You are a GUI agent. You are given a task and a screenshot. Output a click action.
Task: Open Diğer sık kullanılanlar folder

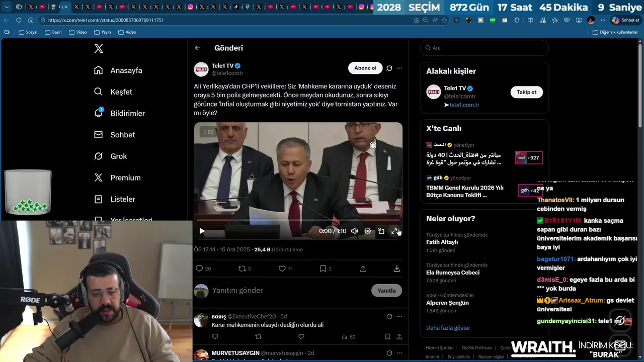point(615,32)
